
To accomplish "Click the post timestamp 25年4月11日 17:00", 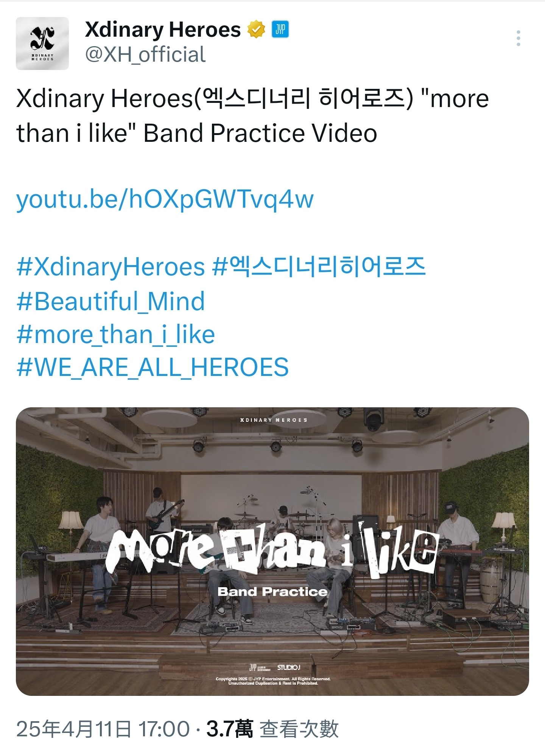I will (103, 729).
